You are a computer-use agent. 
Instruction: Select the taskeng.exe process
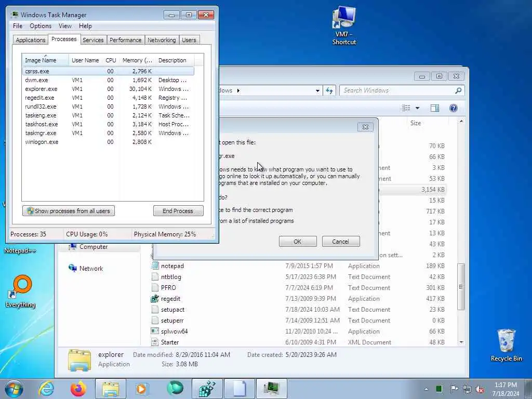pyautogui.click(x=109, y=115)
